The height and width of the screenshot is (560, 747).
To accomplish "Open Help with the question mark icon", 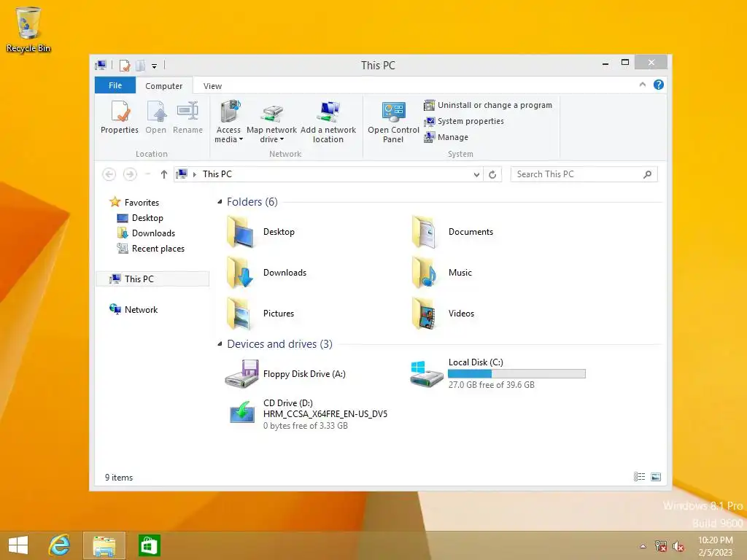I will click(x=659, y=85).
